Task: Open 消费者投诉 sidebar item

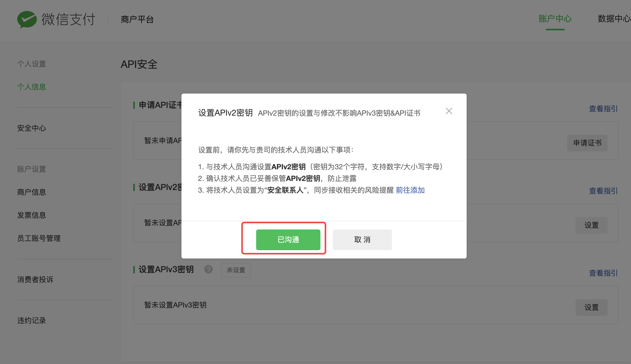Action: coord(35,279)
